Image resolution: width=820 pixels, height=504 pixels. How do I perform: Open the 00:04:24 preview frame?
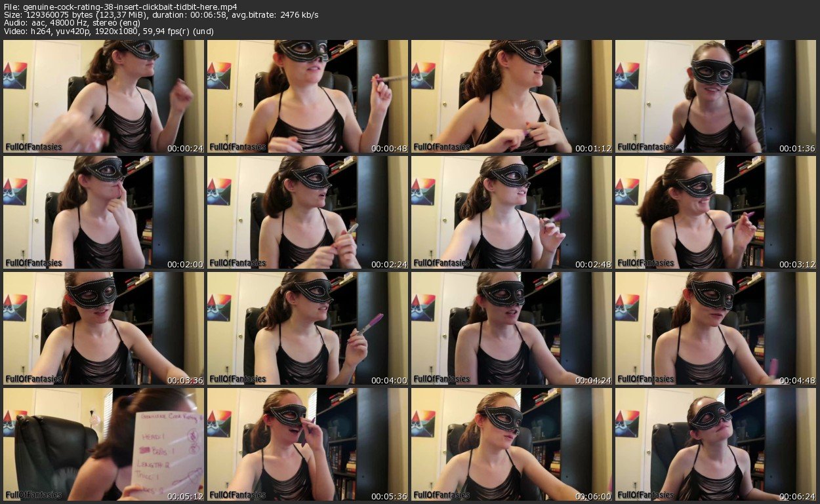click(x=512, y=328)
